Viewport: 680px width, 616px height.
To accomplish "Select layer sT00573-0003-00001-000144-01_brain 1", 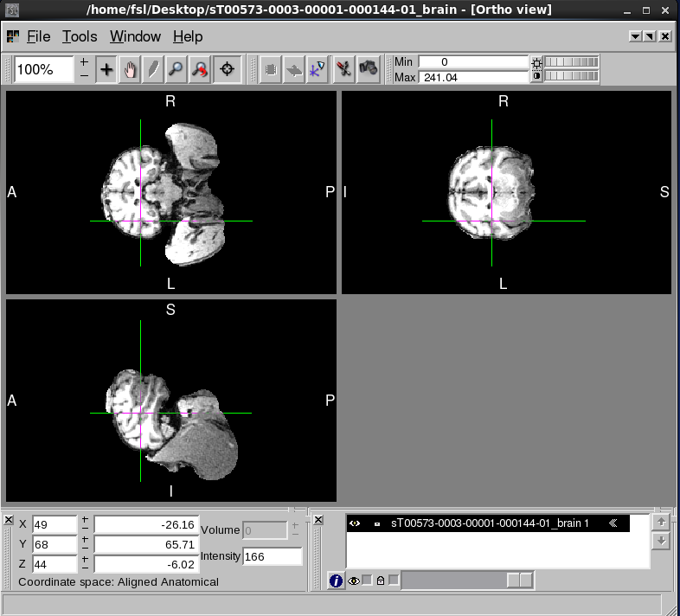I will [488, 523].
